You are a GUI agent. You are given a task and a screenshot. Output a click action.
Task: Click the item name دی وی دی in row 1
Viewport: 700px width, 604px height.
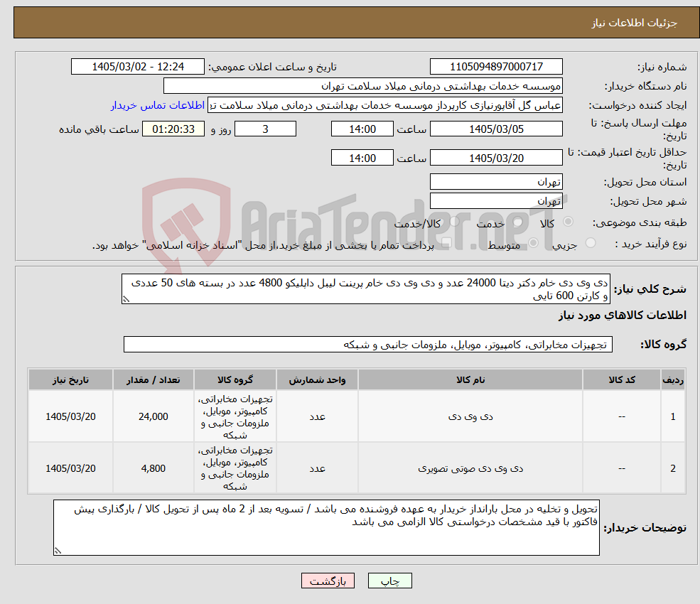tap(470, 416)
